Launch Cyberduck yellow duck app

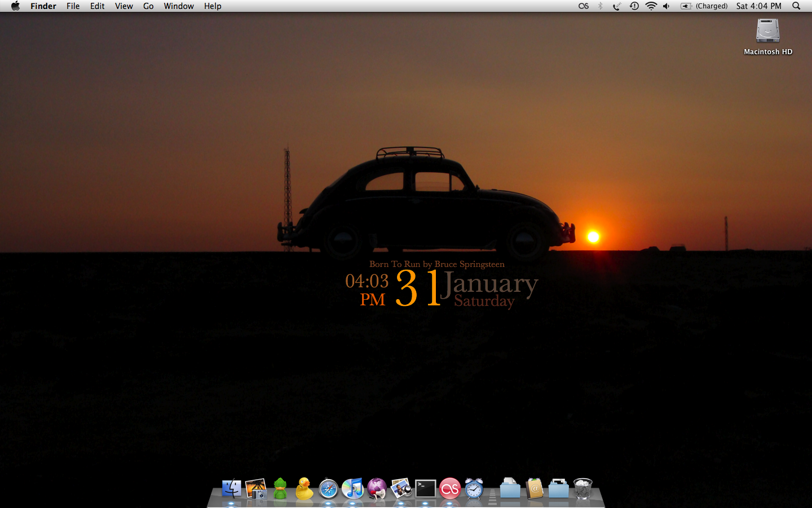pos(304,489)
